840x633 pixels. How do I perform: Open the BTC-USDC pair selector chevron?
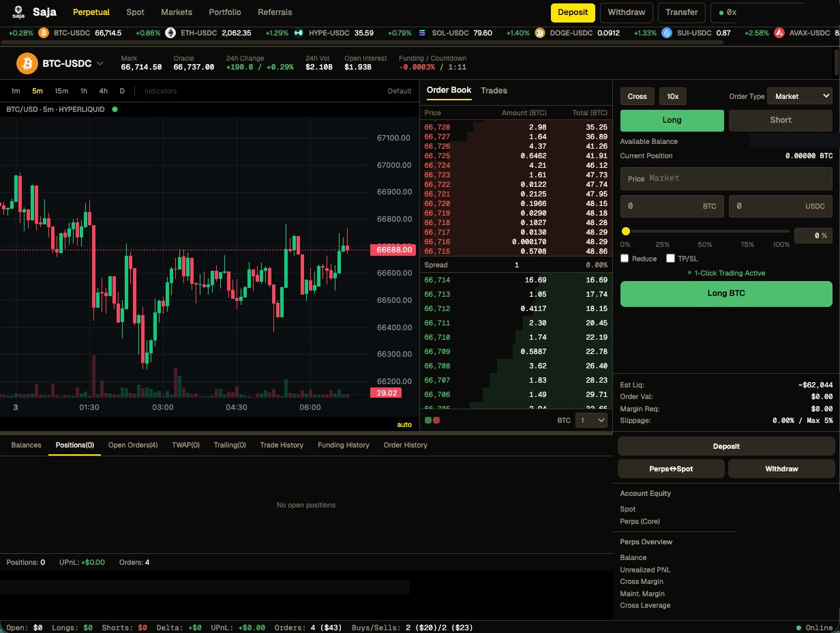(x=100, y=63)
